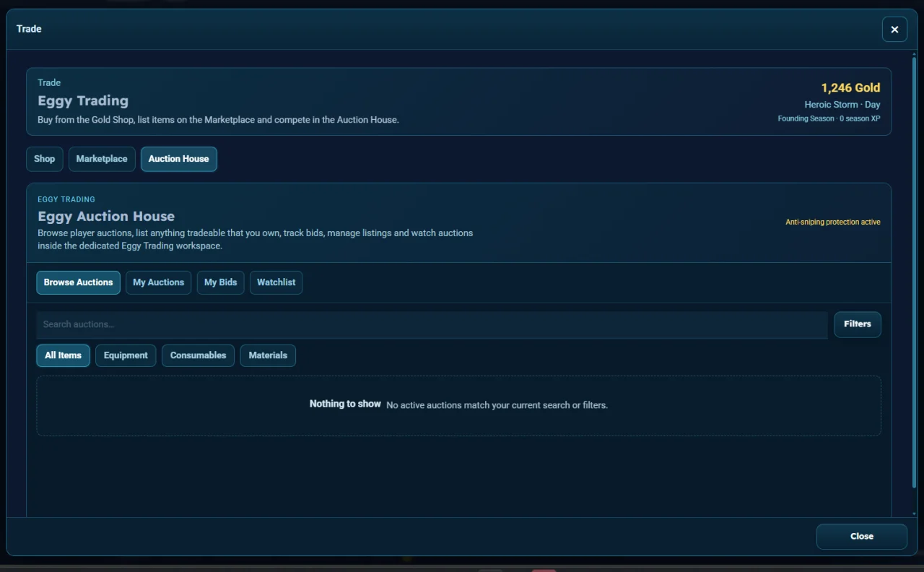
Task: Click the Eggy Trading heading
Action: tap(83, 101)
